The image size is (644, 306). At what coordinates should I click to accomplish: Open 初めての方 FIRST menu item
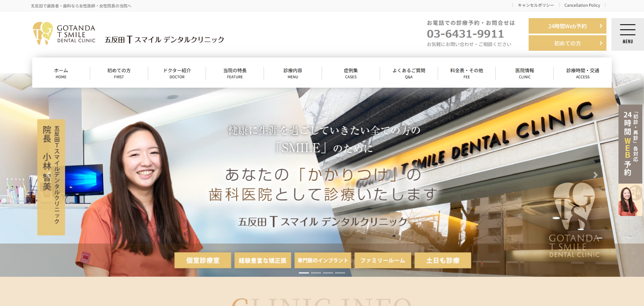[119, 73]
